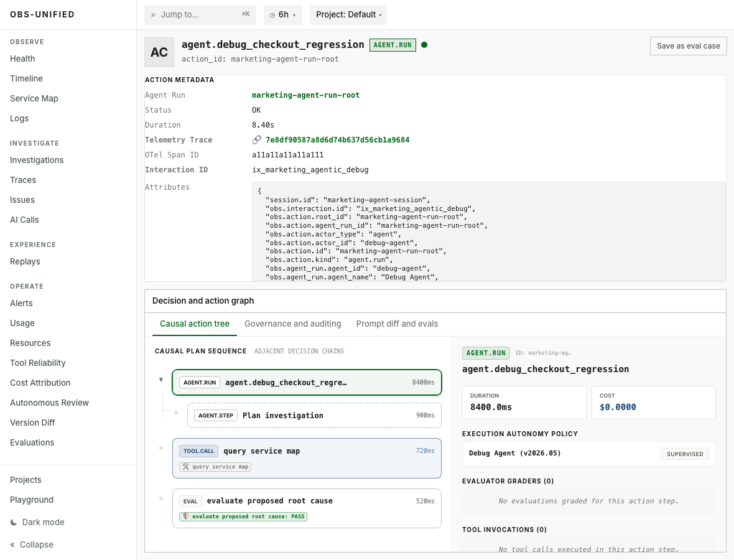The image size is (734, 560).
Task: Select the Plan investigation step node
Action: (314, 415)
